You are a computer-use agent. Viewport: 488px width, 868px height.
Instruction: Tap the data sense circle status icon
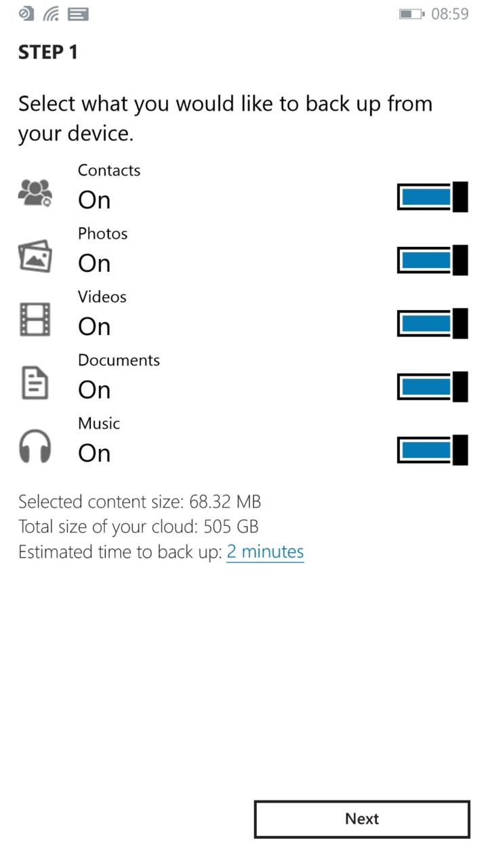click(x=26, y=14)
